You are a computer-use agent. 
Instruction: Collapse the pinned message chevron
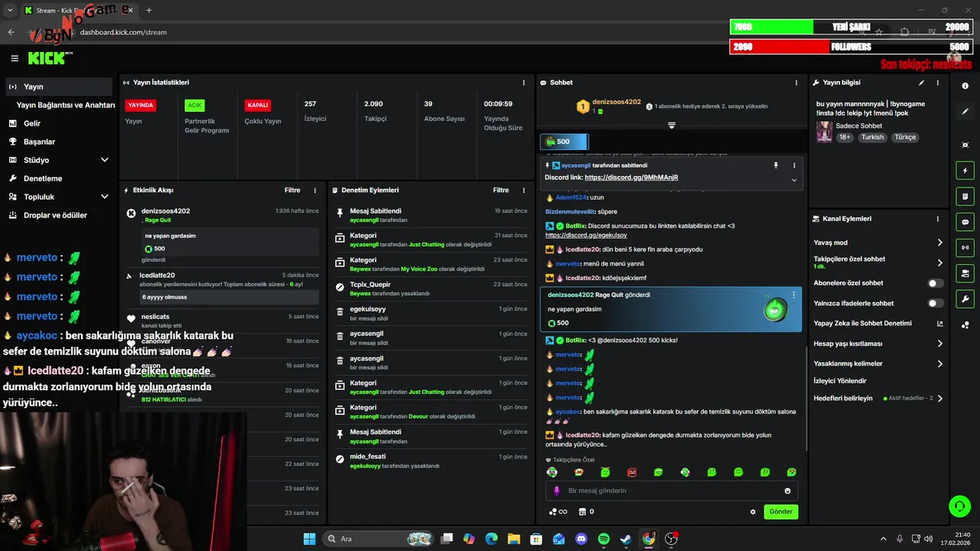click(794, 181)
